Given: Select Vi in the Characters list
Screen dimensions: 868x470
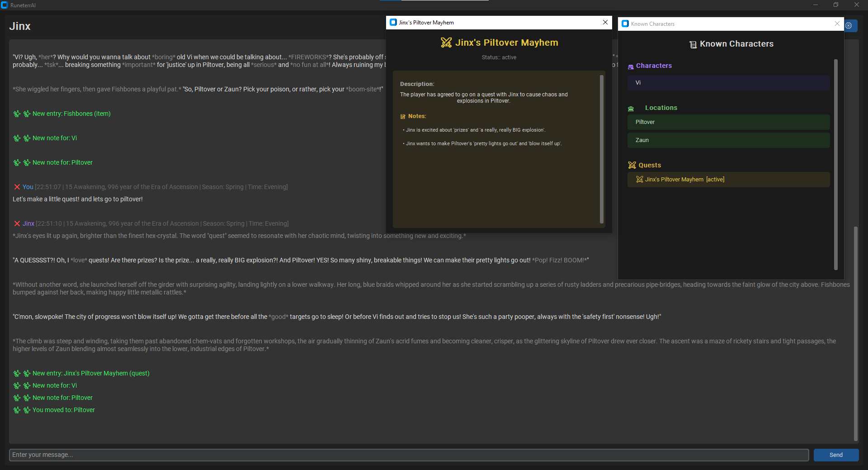Looking at the screenshot, I should click(728, 83).
